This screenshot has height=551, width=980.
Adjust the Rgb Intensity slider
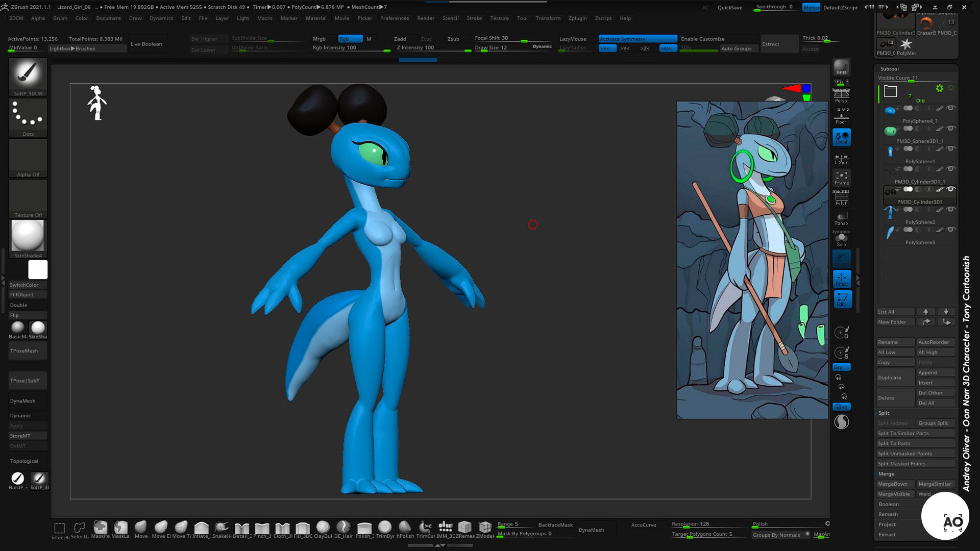pos(351,48)
